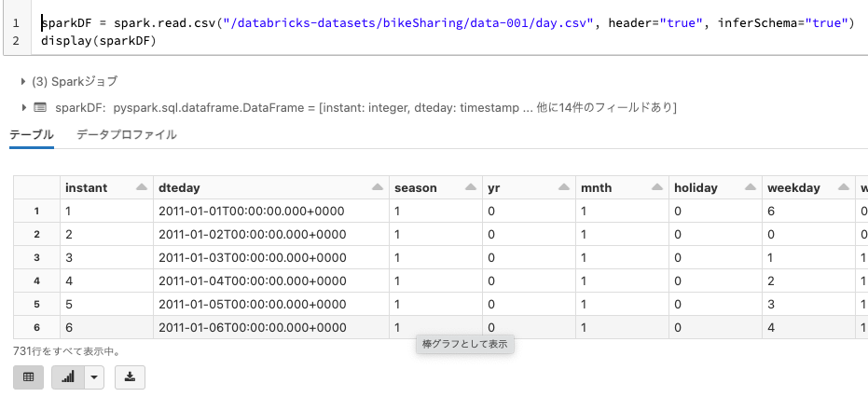Click the yr column header
This screenshot has height=397, width=868.
pos(529,187)
